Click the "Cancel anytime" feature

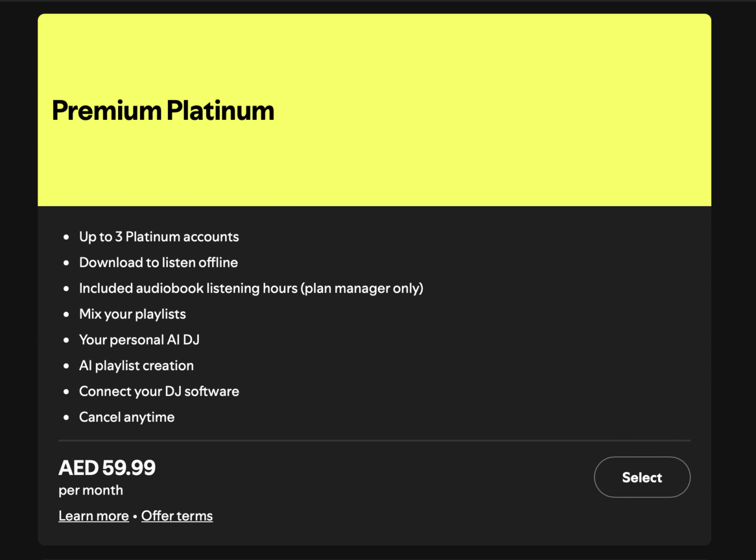(x=127, y=417)
